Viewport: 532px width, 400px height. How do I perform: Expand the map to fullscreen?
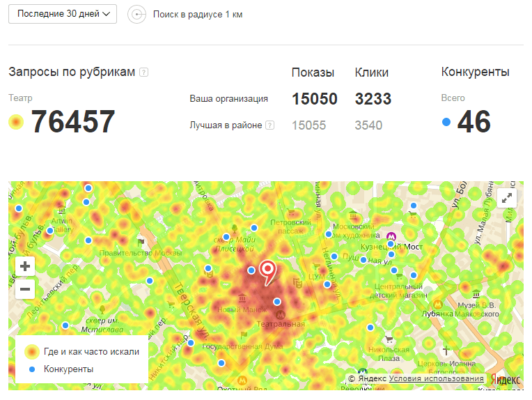point(507,198)
